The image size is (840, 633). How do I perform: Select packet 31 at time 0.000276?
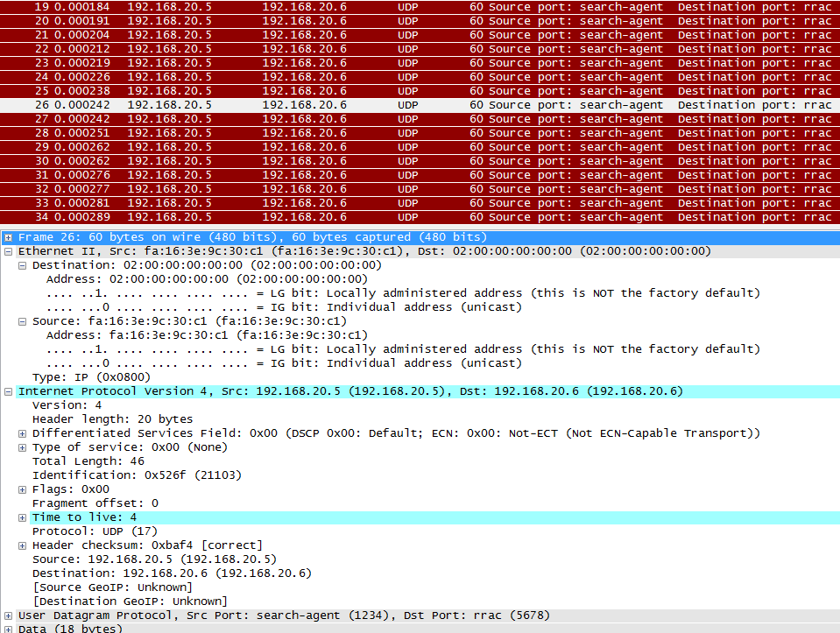click(x=420, y=174)
